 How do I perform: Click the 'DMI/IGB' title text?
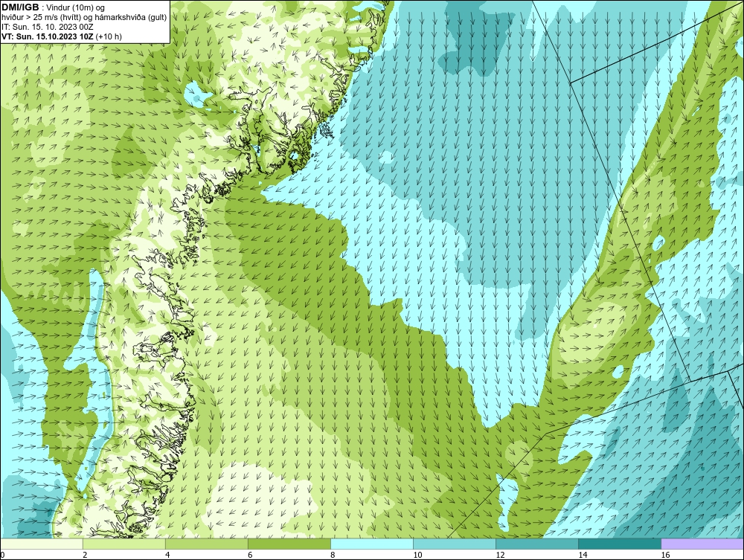pos(20,7)
